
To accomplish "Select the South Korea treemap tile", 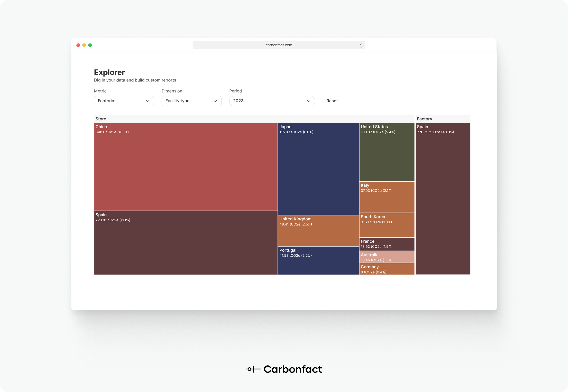I will [387, 225].
